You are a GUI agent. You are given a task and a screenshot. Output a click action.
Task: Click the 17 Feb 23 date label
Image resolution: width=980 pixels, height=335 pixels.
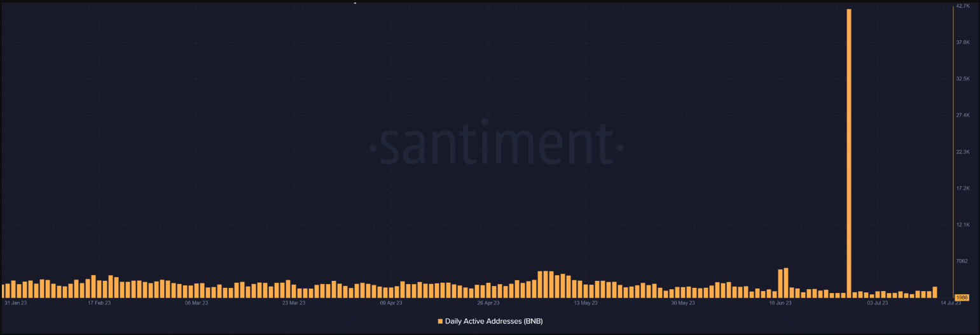[99, 303]
